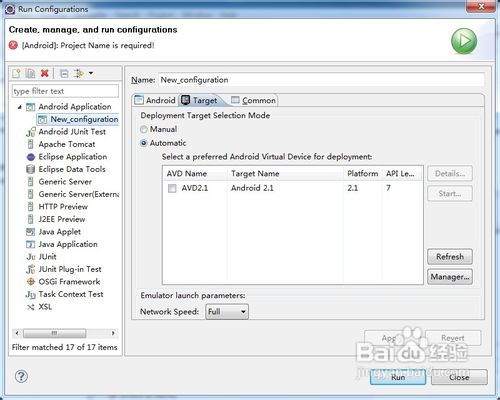The image size is (500, 400).
Task: Click the Android 2.1 target name cell
Action: [252, 188]
